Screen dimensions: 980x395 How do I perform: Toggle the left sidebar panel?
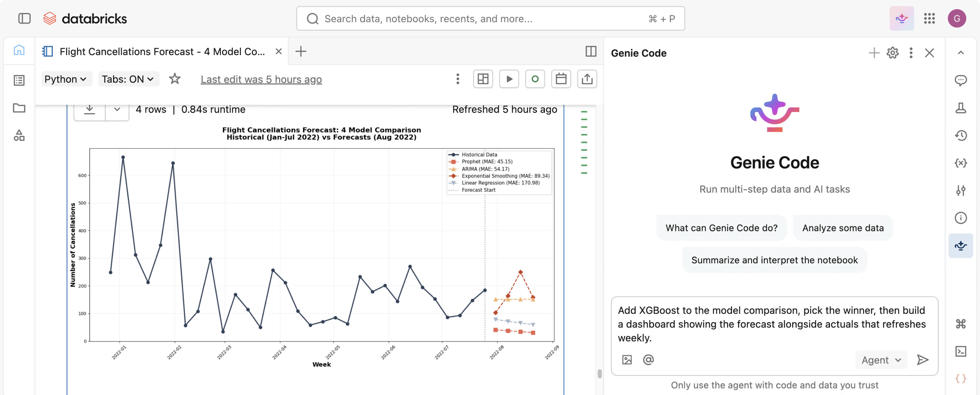click(x=24, y=18)
